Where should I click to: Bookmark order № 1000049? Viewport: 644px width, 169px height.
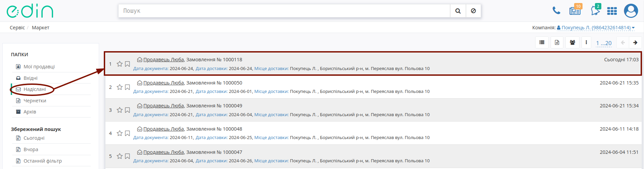127,110
